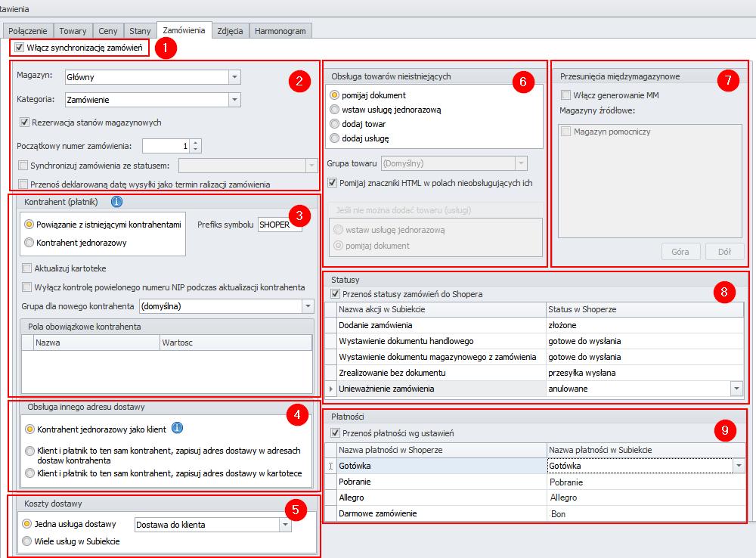The image size is (756, 558).
Task: Select Kontrahent jednorazowy jako klient radio
Action: pyautogui.click(x=30, y=429)
